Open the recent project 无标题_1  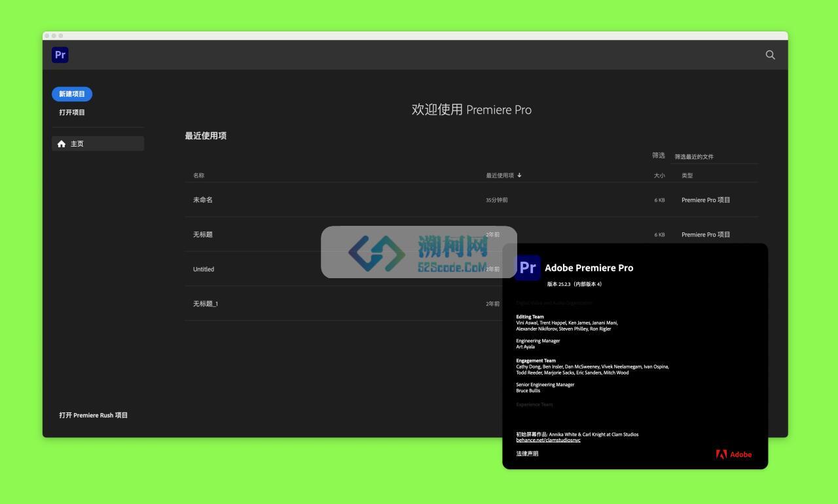[x=206, y=304]
